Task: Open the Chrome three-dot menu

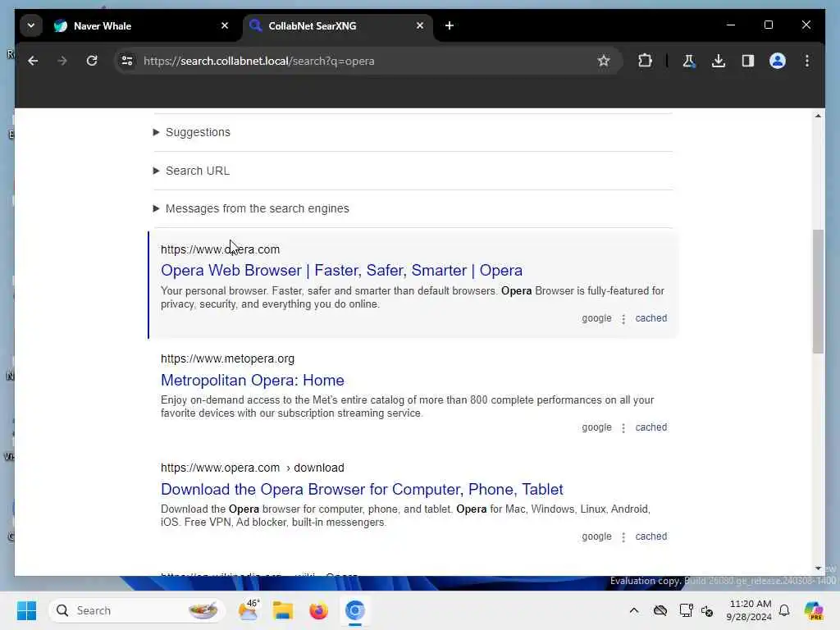Action: tap(807, 61)
